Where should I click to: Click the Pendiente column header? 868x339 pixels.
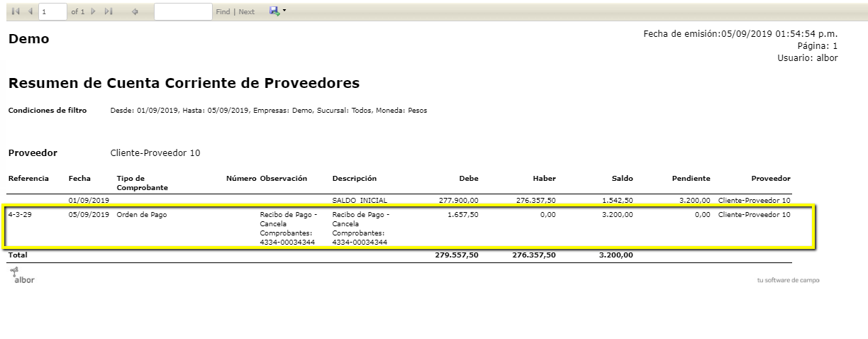tap(691, 178)
